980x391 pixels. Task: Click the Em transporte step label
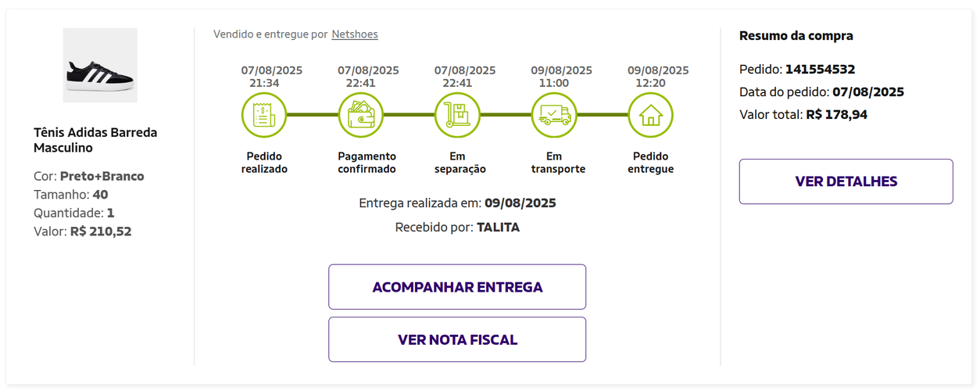click(558, 163)
